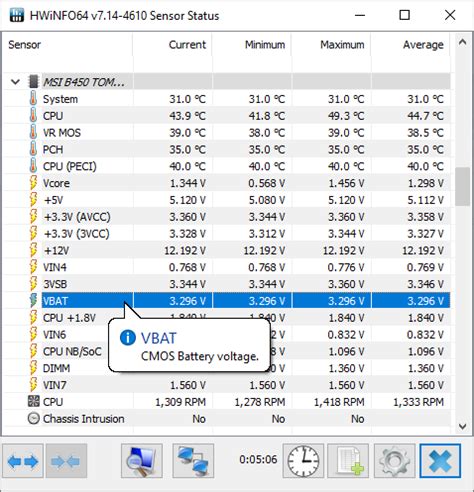Screen dimensions: 474x492
Task: Collapse the MSI B450 TOM... sensor group
Action: pyautogui.click(x=15, y=82)
